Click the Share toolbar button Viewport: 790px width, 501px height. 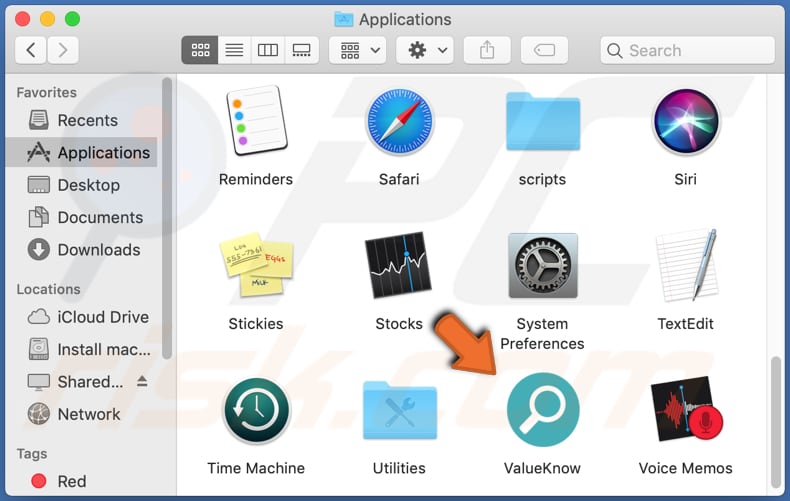coord(487,50)
